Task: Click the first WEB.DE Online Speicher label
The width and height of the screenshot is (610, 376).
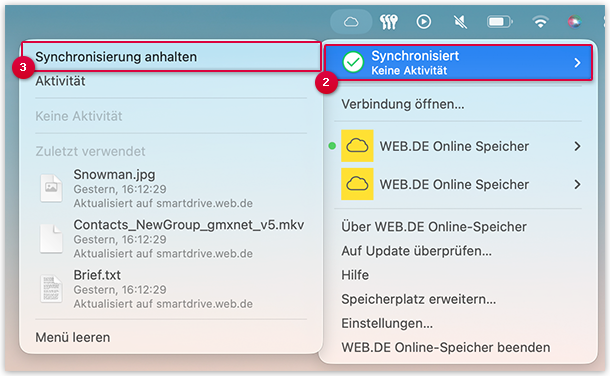Action: (454, 146)
